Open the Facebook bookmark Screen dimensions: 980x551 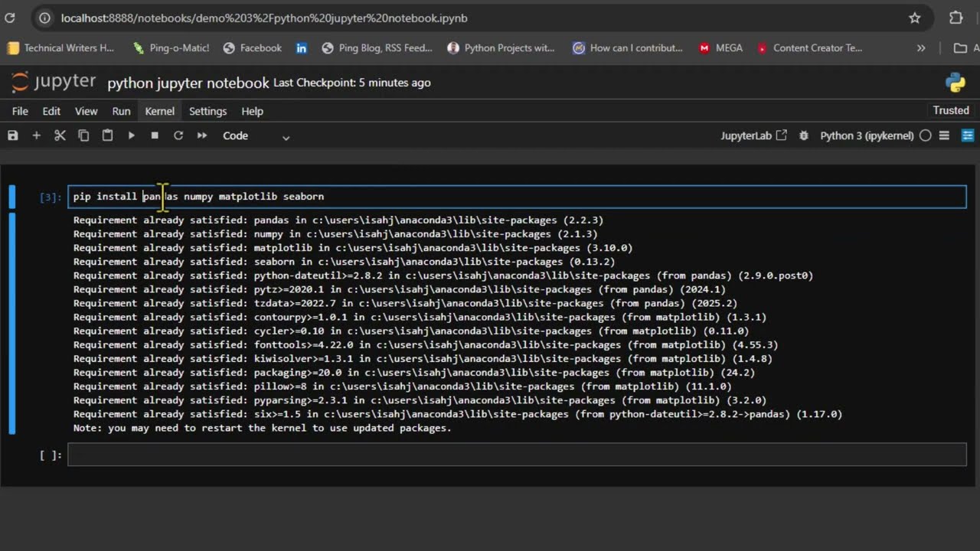click(x=253, y=47)
